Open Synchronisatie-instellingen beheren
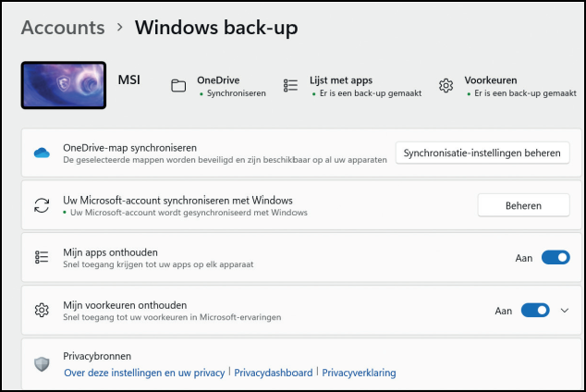 click(x=482, y=153)
